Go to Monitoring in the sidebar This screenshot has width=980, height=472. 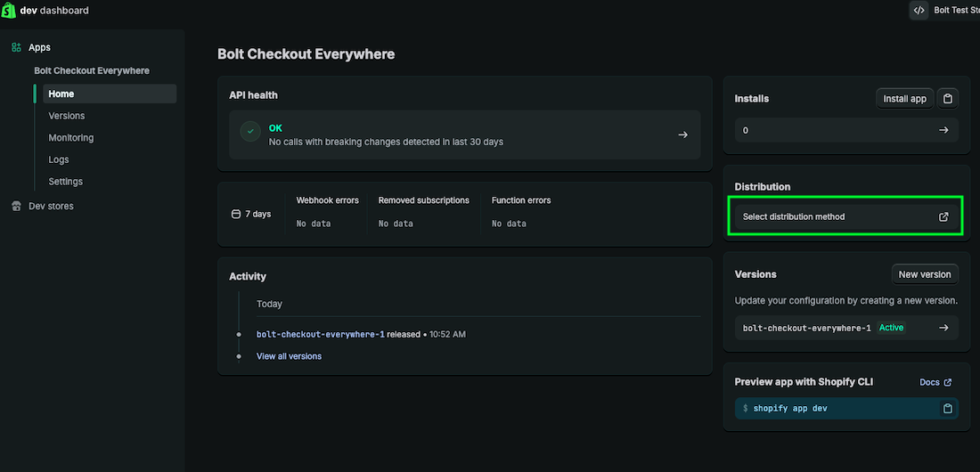click(70, 138)
